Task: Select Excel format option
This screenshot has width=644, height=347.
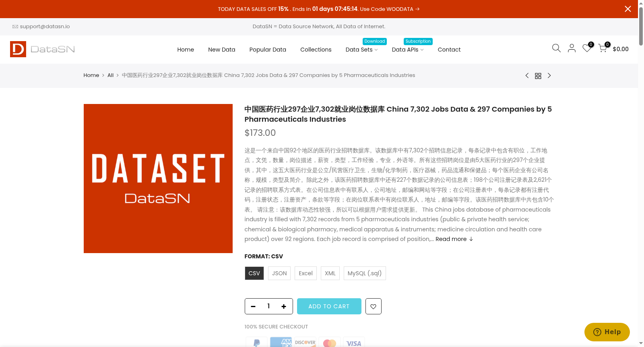Action: point(305,273)
